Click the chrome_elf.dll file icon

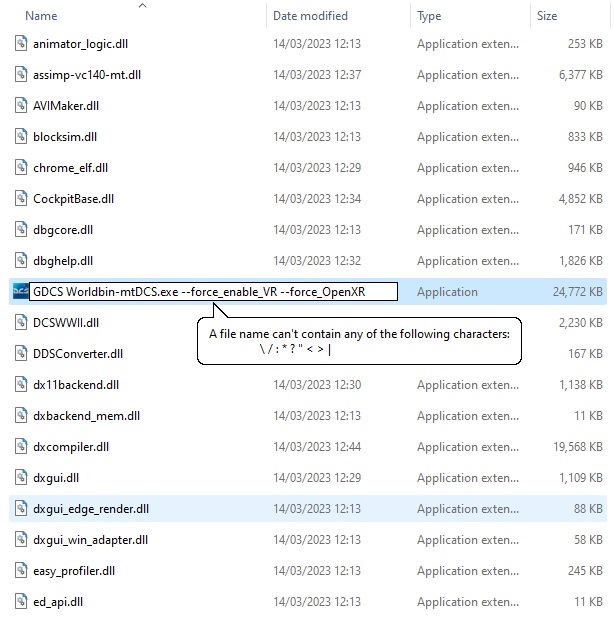(x=21, y=168)
